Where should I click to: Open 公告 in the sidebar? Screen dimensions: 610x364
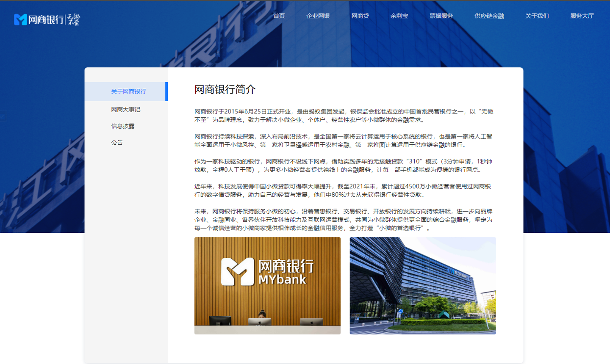point(117,143)
